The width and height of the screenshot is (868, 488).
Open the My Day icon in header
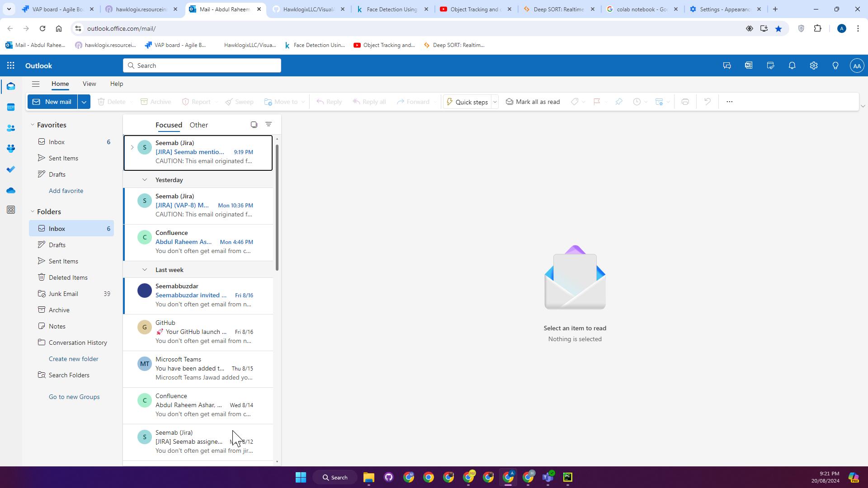(x=770, y=66)
